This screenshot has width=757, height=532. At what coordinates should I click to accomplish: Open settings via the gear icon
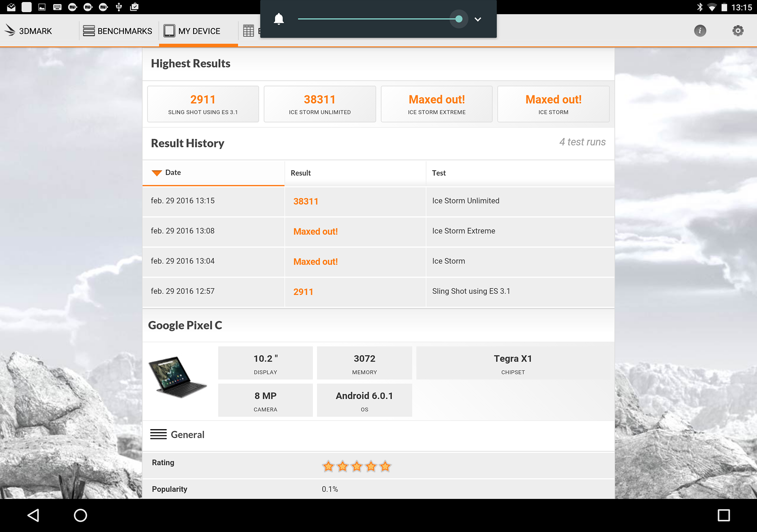click(x=738, y=31)
